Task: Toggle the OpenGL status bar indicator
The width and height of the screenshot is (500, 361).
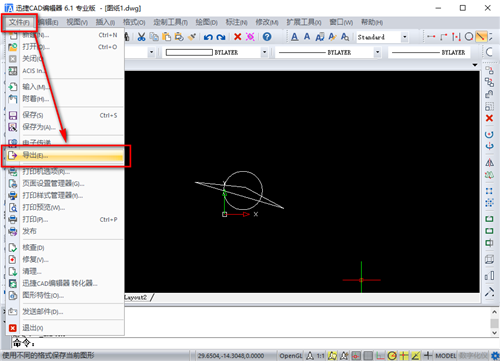Action: [x=291, y=356]
